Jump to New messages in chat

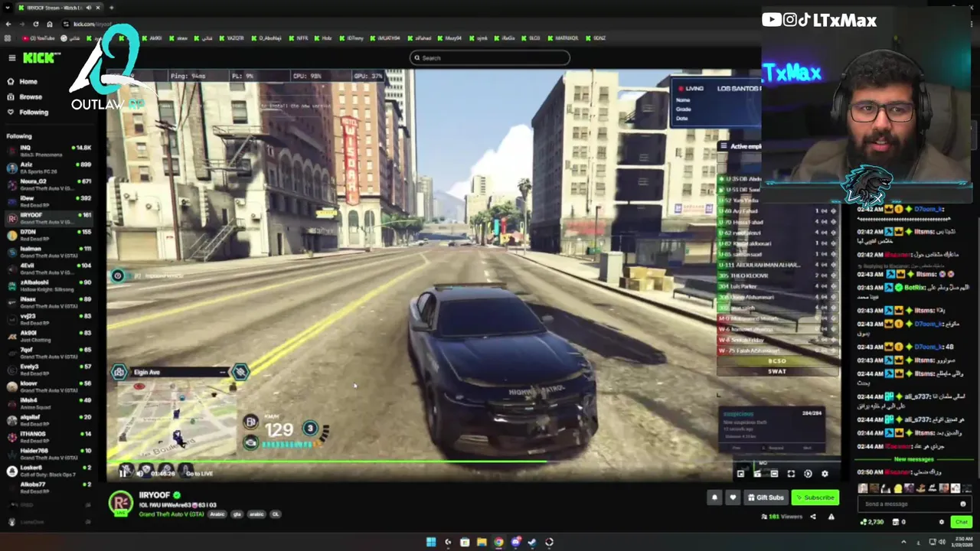coord(913,459)
